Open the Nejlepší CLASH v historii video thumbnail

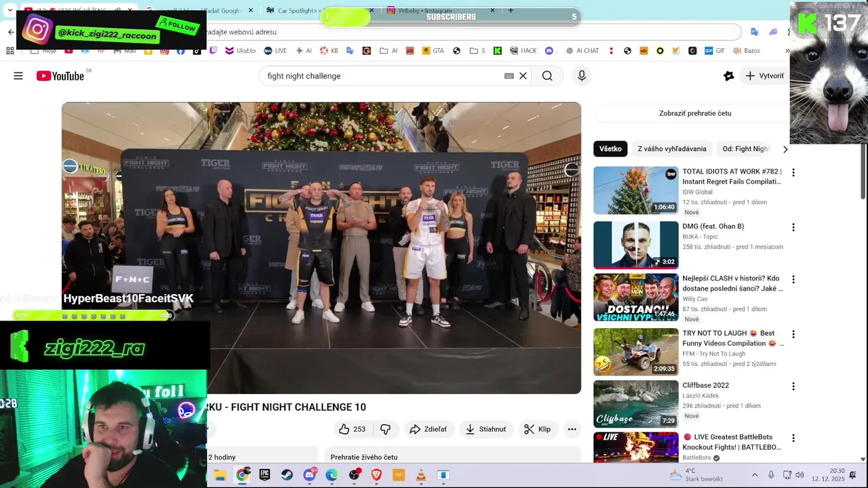click(635, 297)
